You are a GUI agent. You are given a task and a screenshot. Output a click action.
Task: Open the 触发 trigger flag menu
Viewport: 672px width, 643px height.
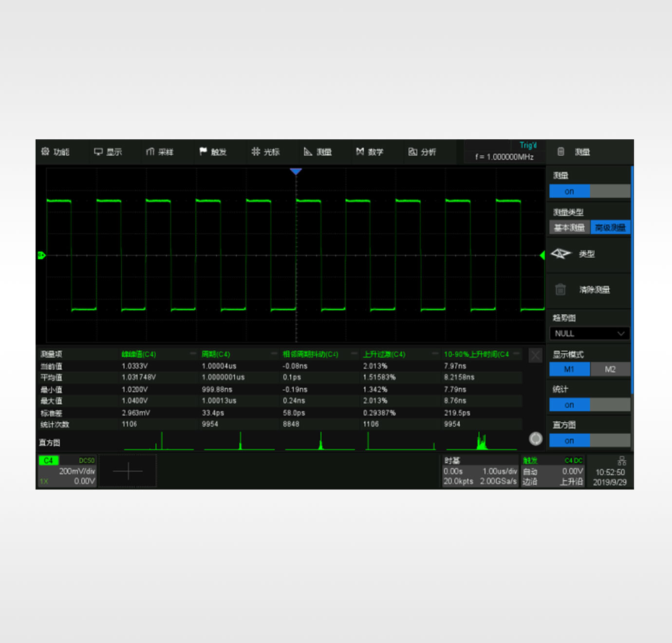(213, 152)
